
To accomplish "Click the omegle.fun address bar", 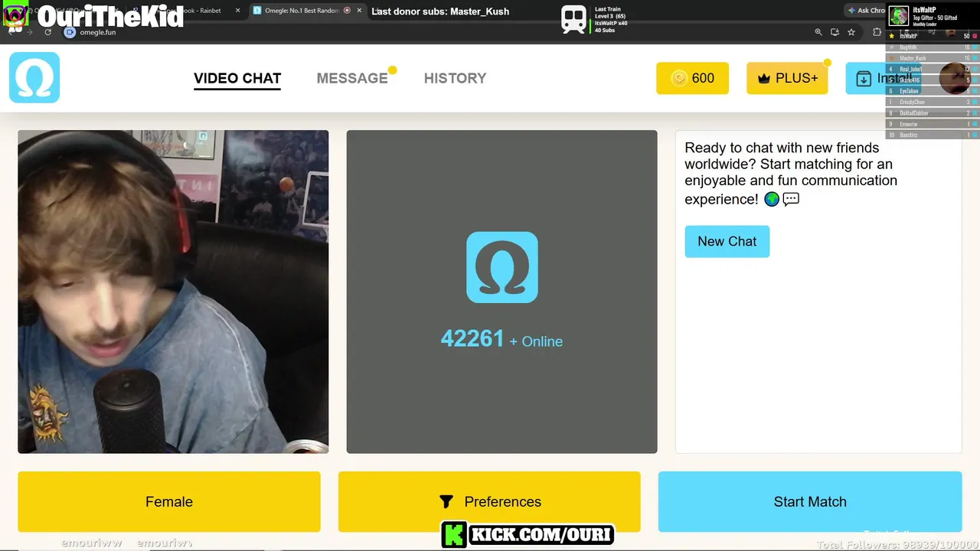I will click(x=436, y=32).
